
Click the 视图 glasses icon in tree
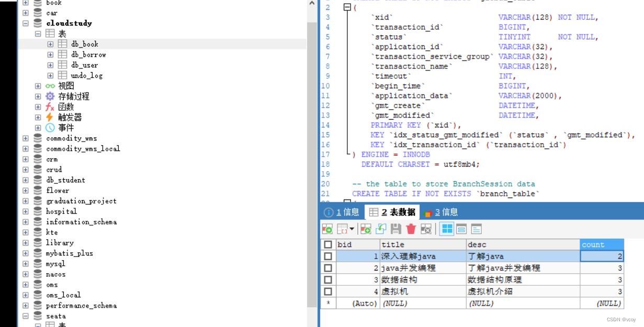[x=50, y=86]
